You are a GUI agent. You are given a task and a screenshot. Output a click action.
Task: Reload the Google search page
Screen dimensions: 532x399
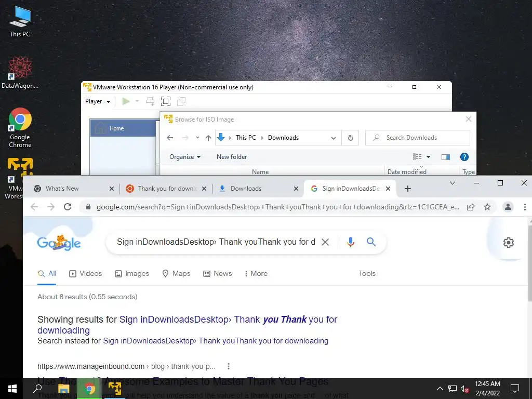point(68,207)
